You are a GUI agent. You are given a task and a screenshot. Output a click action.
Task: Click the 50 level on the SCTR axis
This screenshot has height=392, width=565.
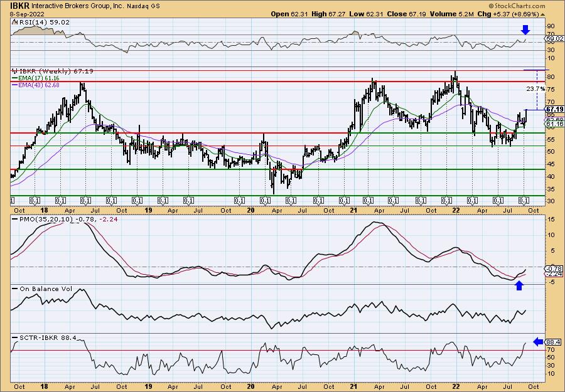550,358
